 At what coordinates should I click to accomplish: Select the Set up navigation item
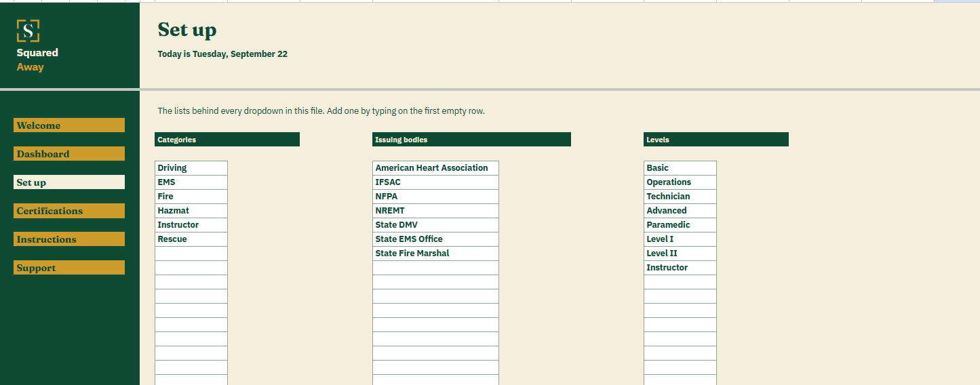point(69,182)
